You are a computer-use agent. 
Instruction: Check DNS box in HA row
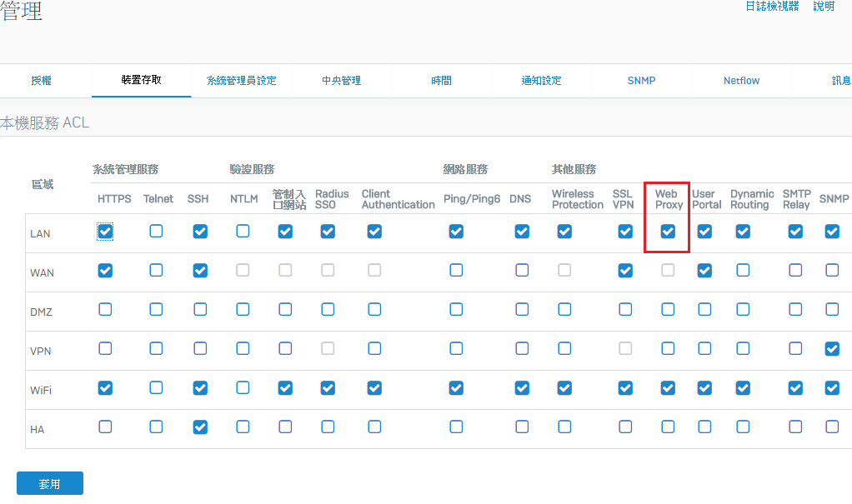tap(522, 427)
